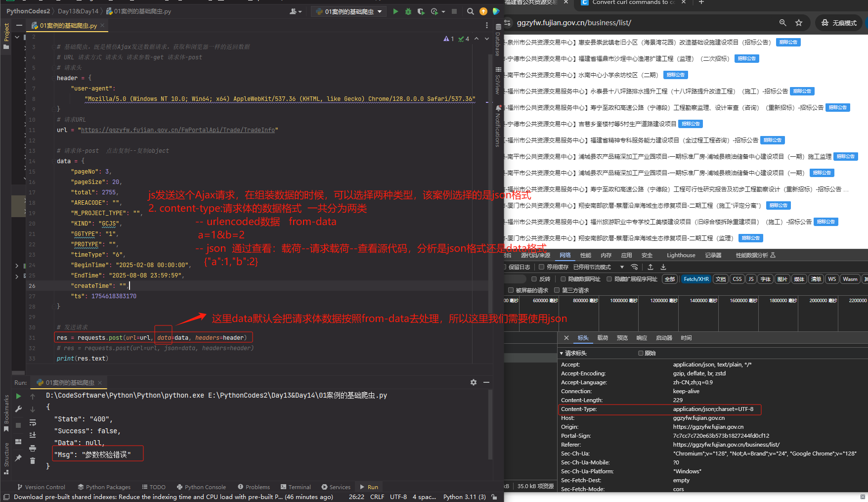Click the Profile run icon in PyCharm toolbar
Screen dimensions: 868x502
pyautogui.click(x=434, y=11)
